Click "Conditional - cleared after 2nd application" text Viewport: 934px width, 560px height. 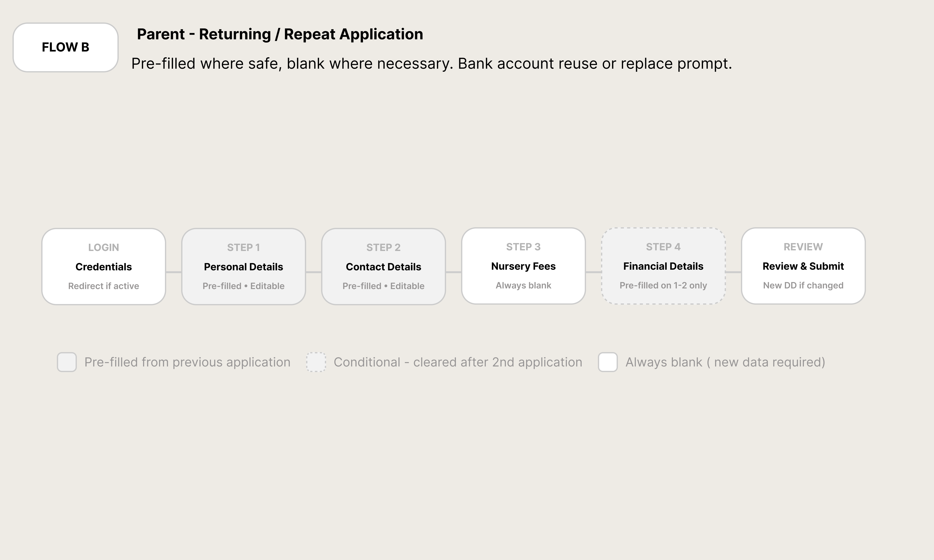point(458,362)
